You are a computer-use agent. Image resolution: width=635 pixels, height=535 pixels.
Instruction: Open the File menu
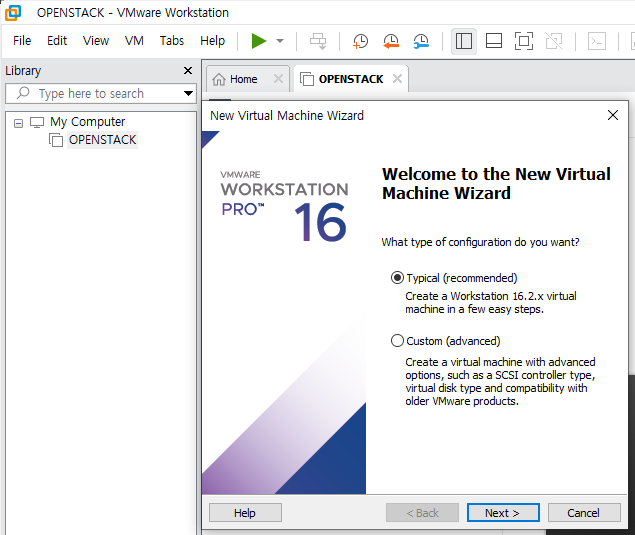22,40
